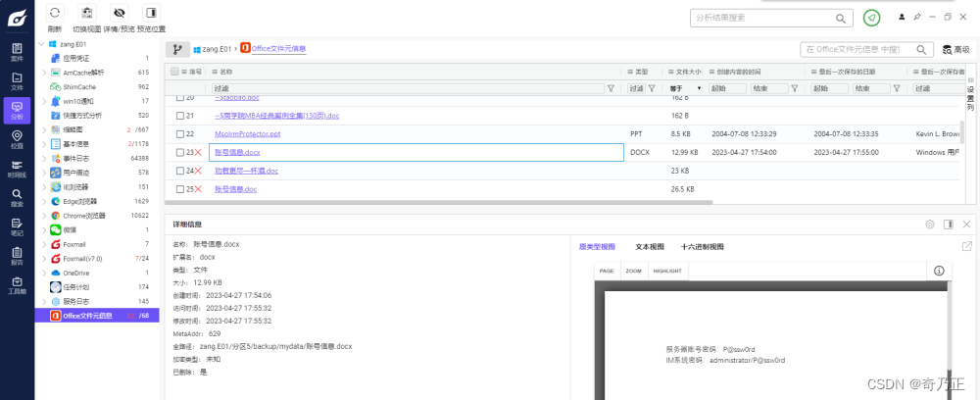Open preview in external pop-out icon
The height and width of the screenshot is (400, 980).
pos(967,246)
